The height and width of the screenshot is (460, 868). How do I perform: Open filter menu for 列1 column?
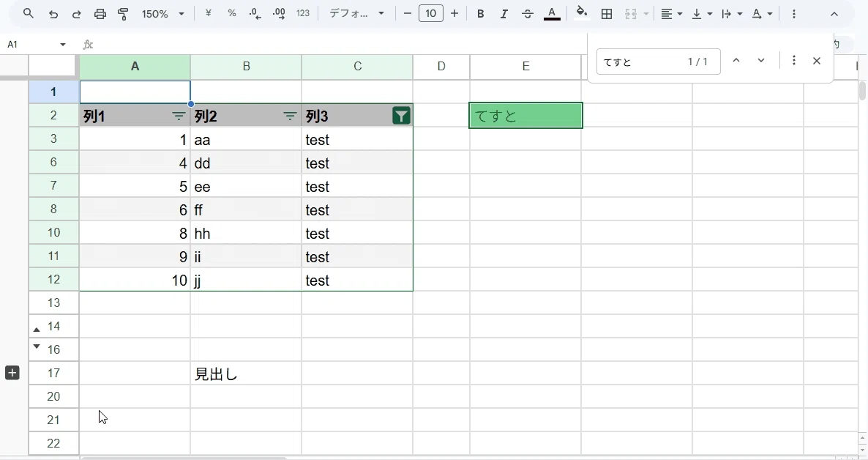pos(179,116)
